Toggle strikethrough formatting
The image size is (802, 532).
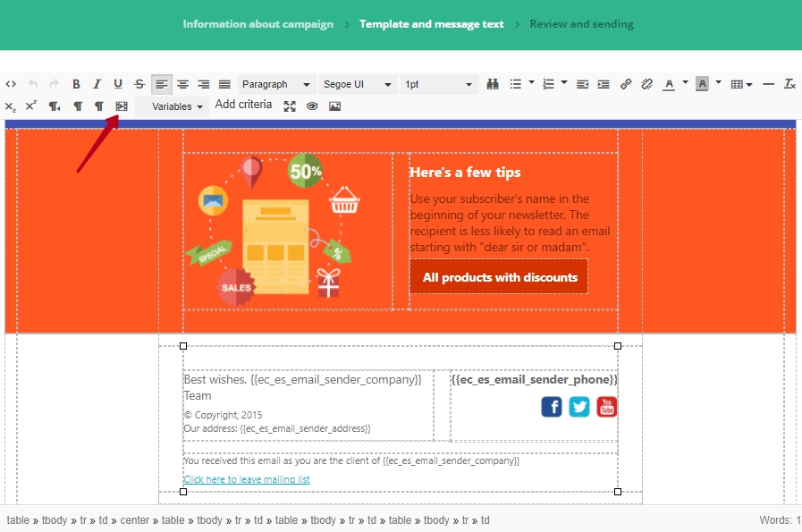(x=139, y=84)
